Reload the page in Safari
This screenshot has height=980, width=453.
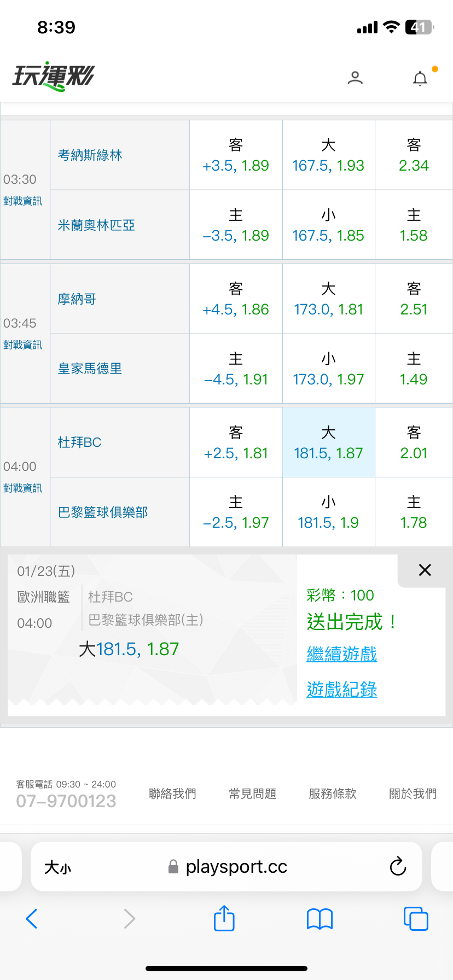coord(398,866)
